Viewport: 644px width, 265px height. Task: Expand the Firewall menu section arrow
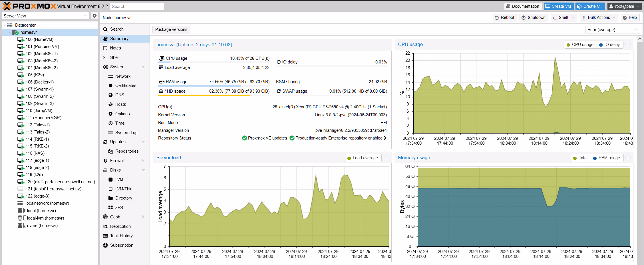[143, 161]
